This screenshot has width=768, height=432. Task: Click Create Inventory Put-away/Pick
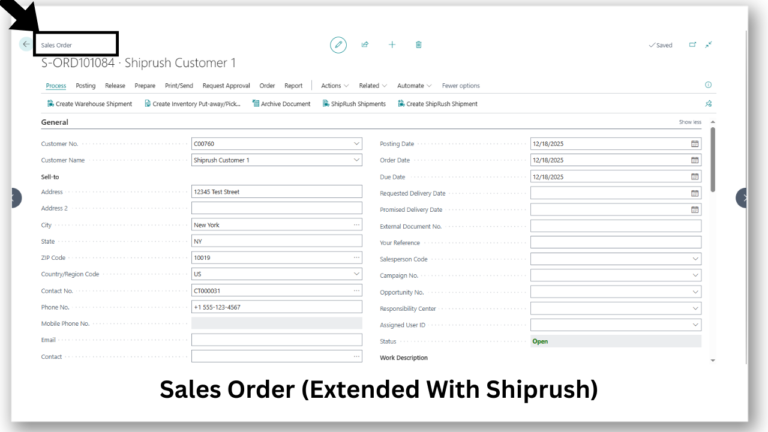point(192,104)
